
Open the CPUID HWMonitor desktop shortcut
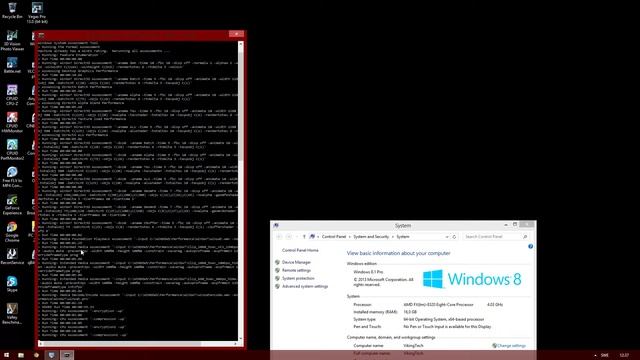12,122
